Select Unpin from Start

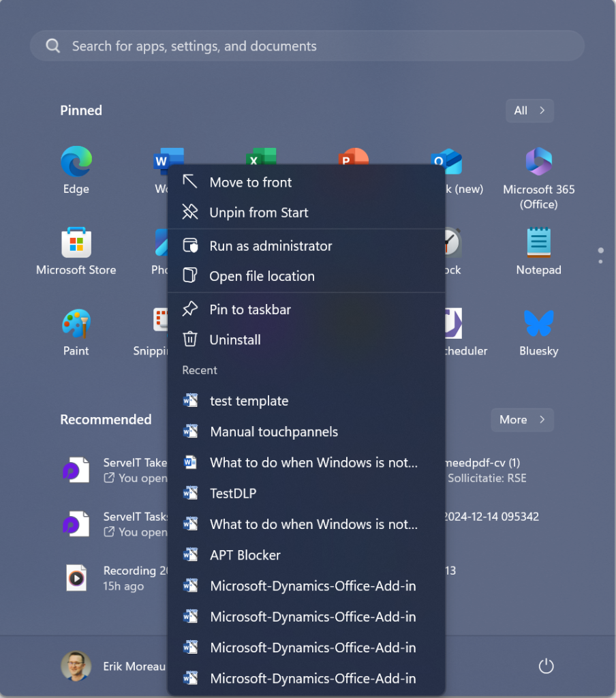click(258, 213)
